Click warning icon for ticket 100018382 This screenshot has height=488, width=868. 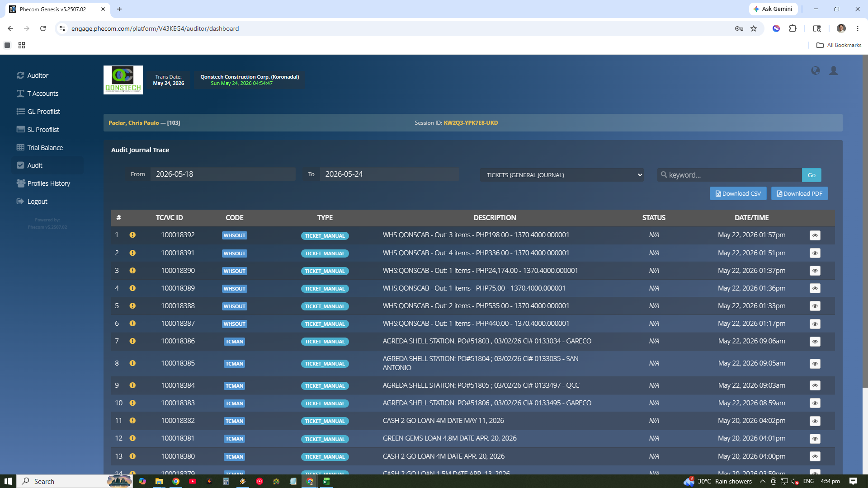tap(132, 421)
